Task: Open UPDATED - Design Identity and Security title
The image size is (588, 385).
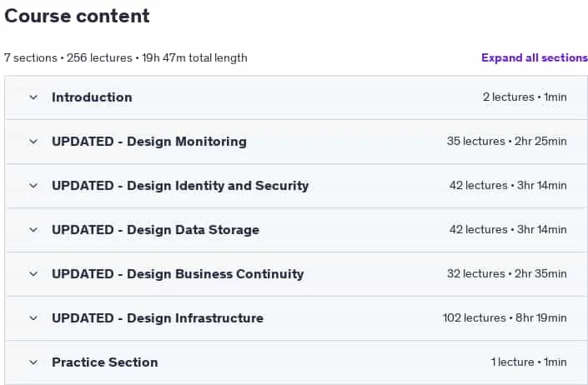Action: coord(180,186)
